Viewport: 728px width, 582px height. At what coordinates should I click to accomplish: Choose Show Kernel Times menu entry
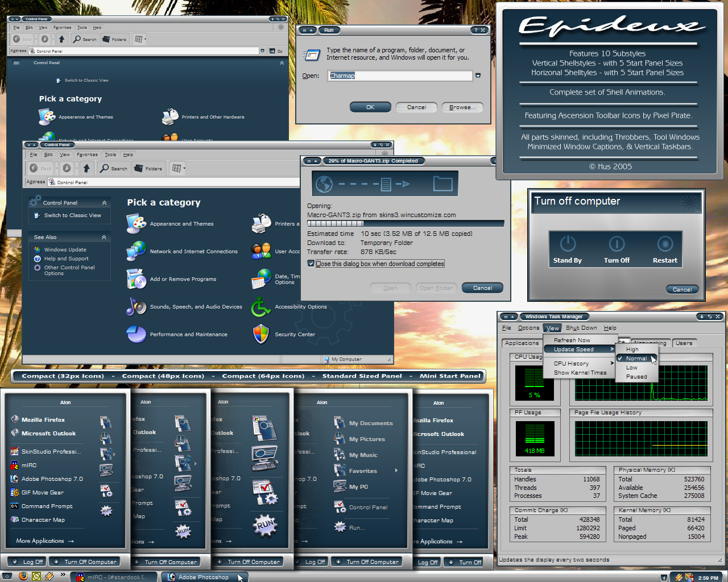(580, 373)
